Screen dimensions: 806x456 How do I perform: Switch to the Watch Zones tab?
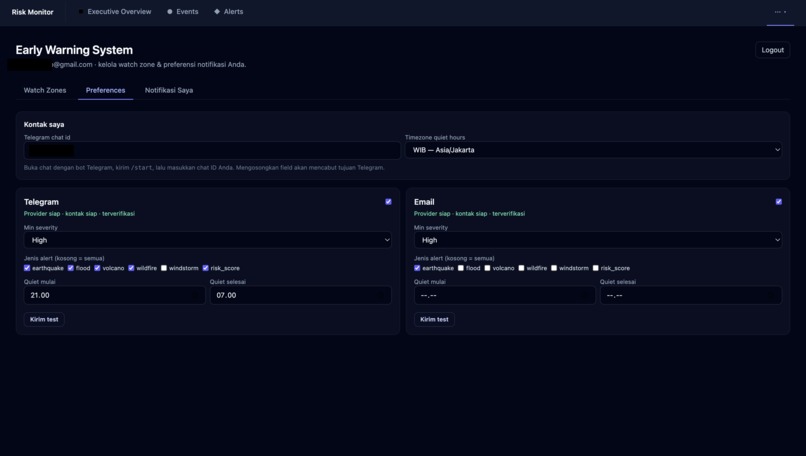click(45, 90)
